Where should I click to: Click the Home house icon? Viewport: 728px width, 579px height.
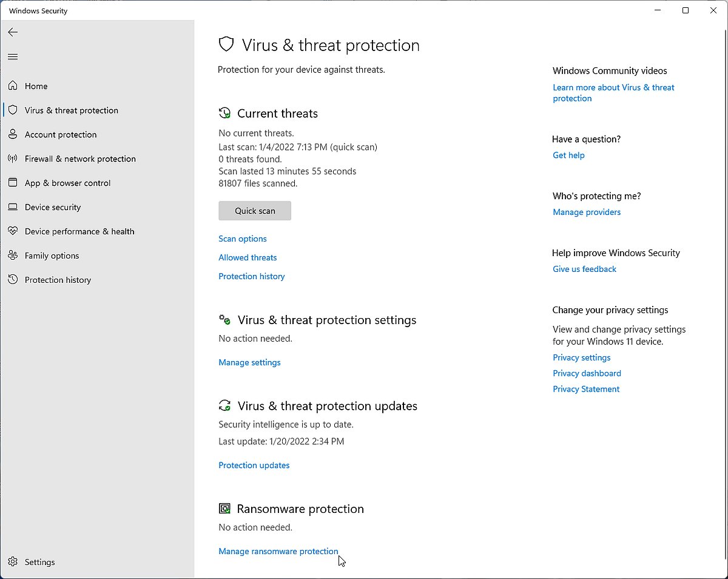point(13,86)
